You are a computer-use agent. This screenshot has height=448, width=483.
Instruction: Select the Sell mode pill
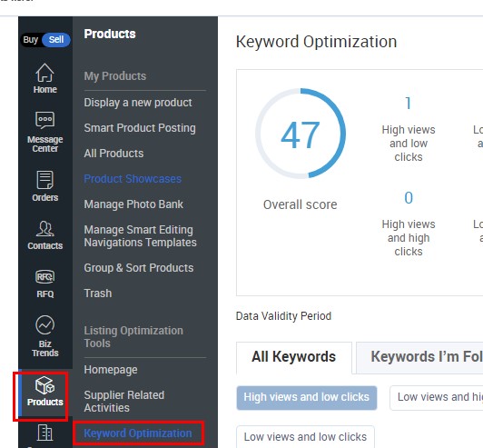pos(56,40)
